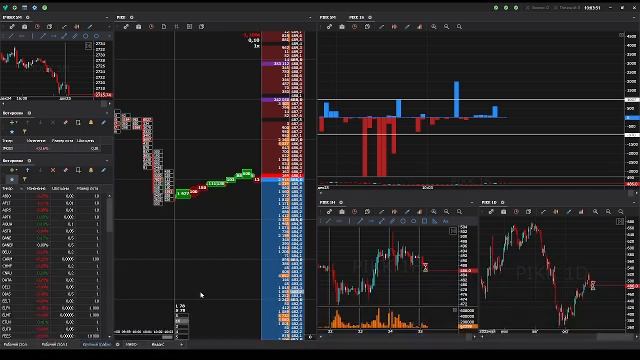This screenshot has width=640, height=360.
Task: Toggle the star favorites in single-row quotes panel
Action: tap(12, 131)
